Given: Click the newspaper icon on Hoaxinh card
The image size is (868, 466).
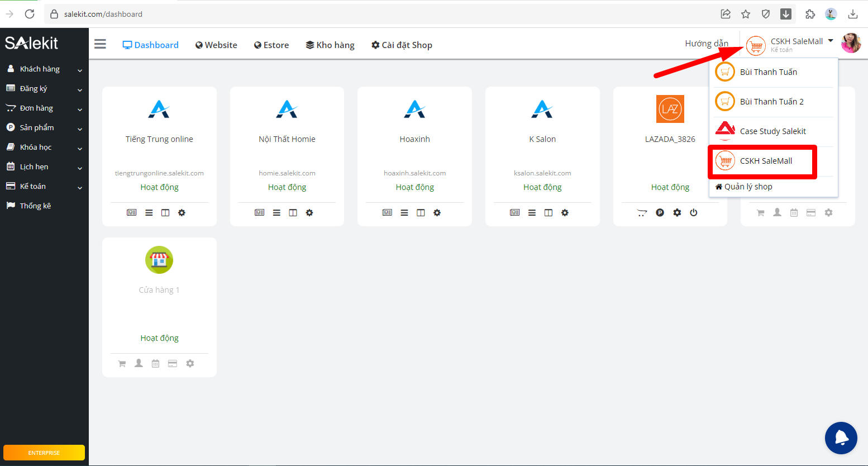Looking at the screenshot, I should pyautogui.click(x=387, y=212).
